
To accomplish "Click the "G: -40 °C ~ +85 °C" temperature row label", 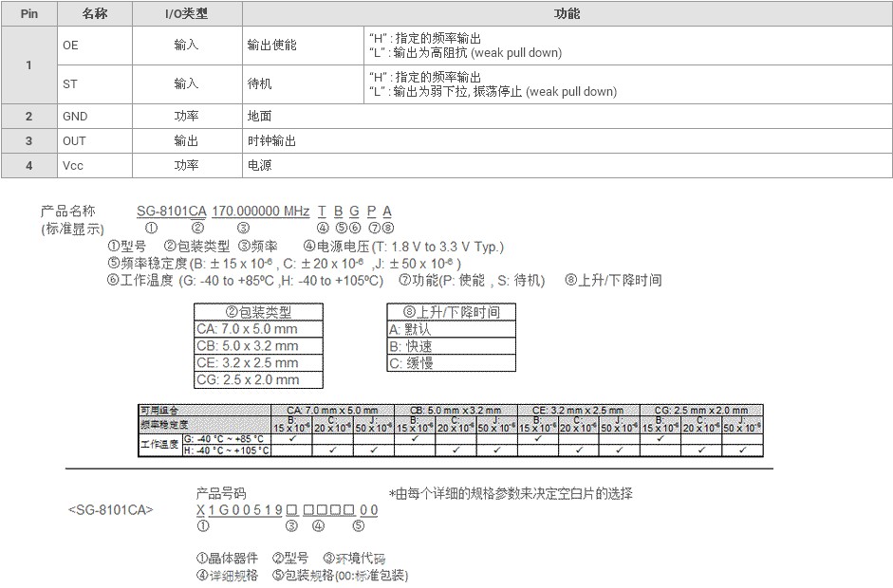I will (x=227, y=439).
